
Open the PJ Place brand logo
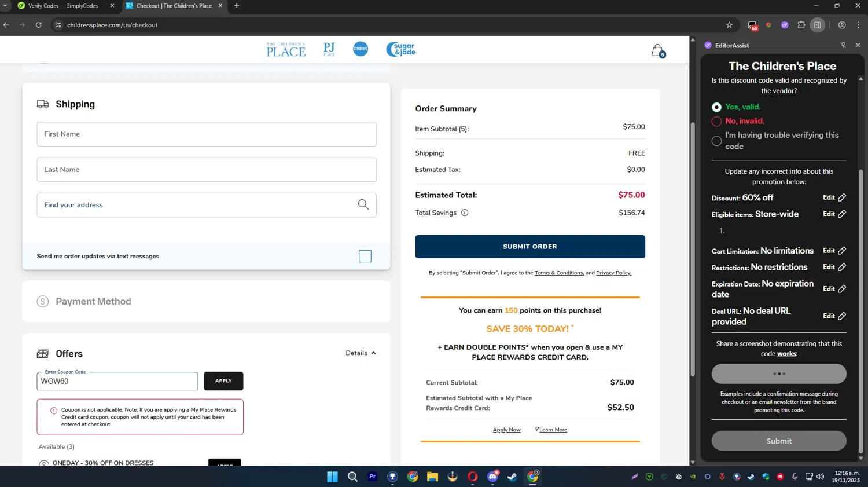329,49
